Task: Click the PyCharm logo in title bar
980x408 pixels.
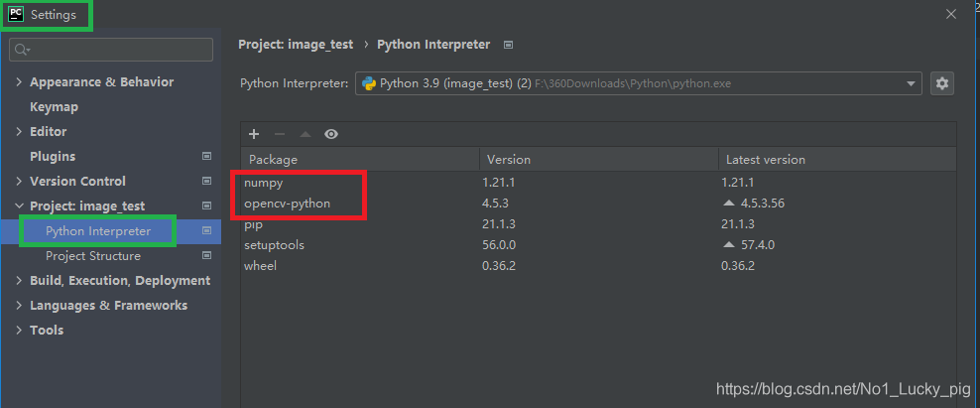Action: (16, 14)
